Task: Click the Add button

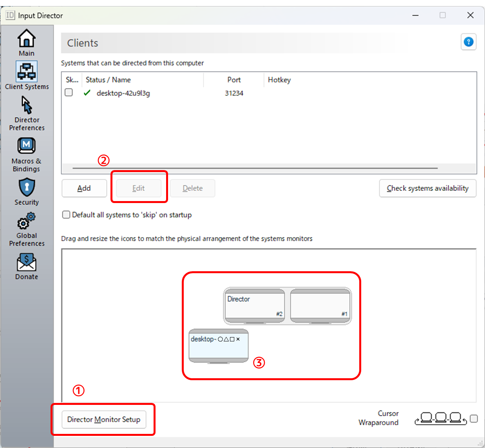Action: (84, 188)
